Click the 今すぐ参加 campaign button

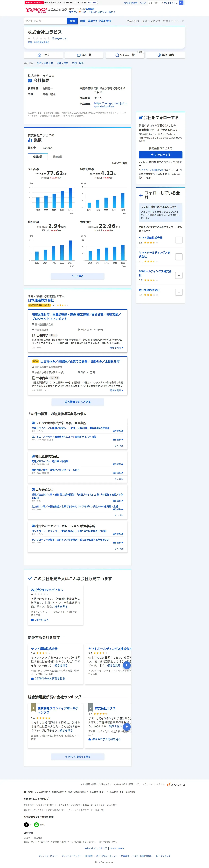[x=92, y=2]
